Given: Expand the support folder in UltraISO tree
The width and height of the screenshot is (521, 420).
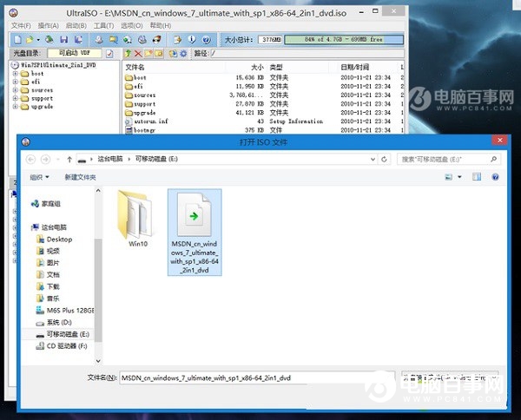Looking at the screenshot, I should click(x=16, y=98).
